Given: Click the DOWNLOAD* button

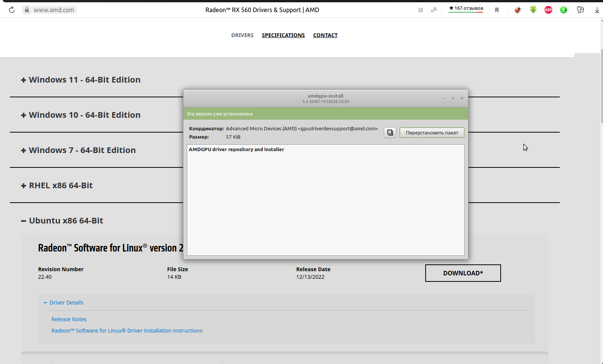Looking at the screenshot, I should click(463, 273).
